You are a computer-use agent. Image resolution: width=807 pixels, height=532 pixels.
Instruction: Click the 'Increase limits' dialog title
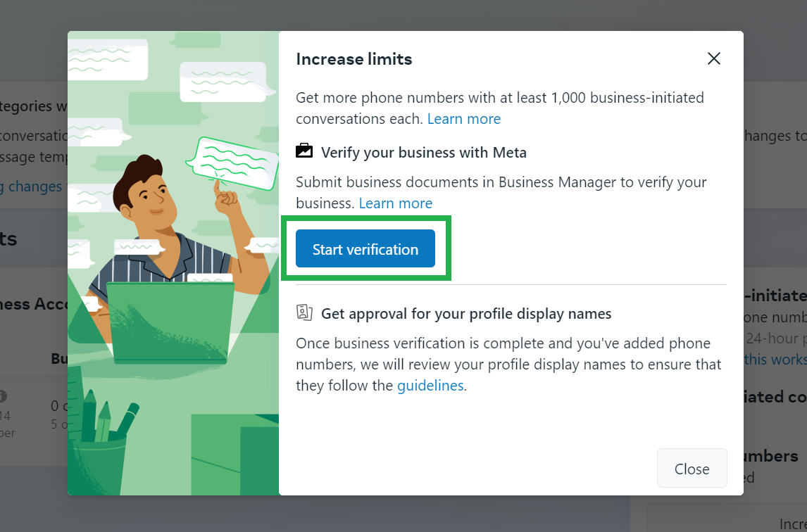(x=354, y=59)
